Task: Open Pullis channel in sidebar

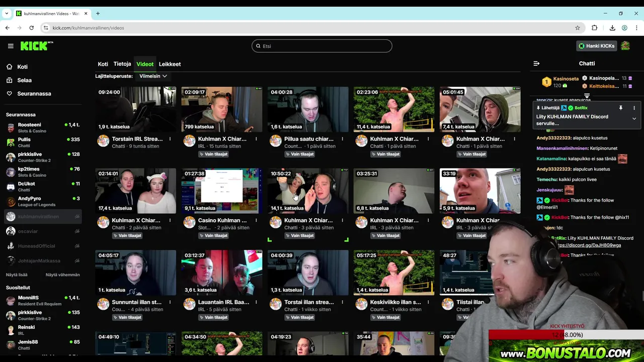Action: click(43, 142)
